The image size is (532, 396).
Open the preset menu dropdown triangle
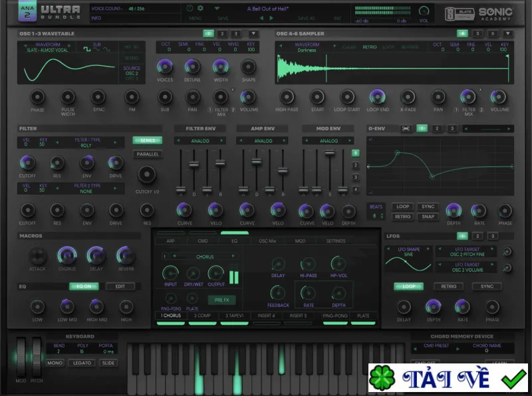tap(217, 8)
